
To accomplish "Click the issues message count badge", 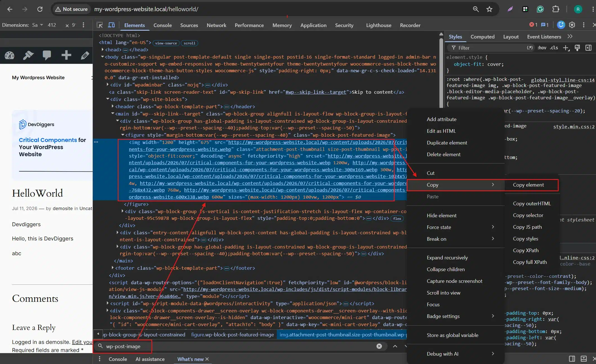I will [x=545, y=25].
